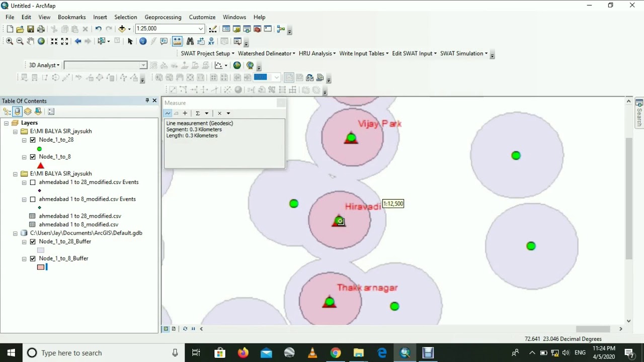This screenshot has height=362, width=644.
Task: Open the Selection menu
Action: point(125,17)
